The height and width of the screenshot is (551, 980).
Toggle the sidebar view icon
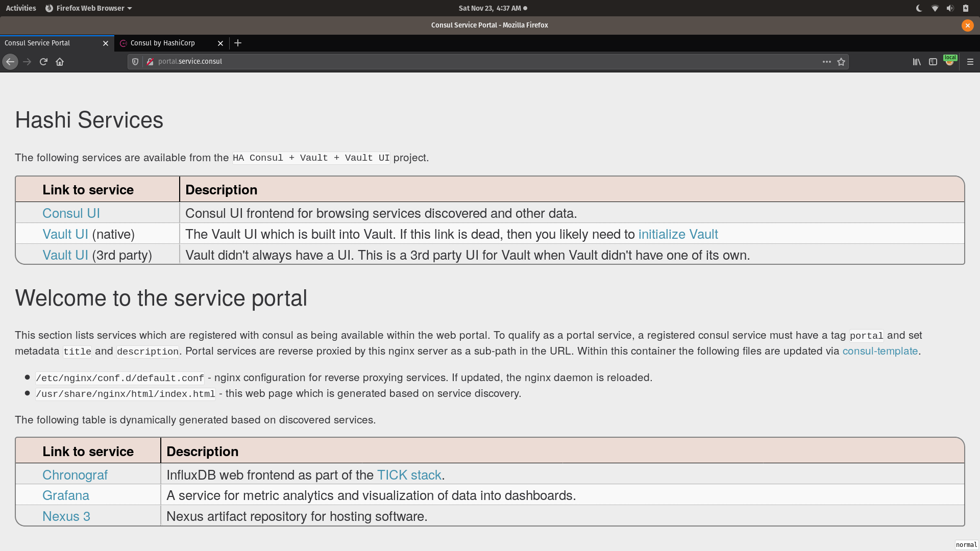pos(933,62)
